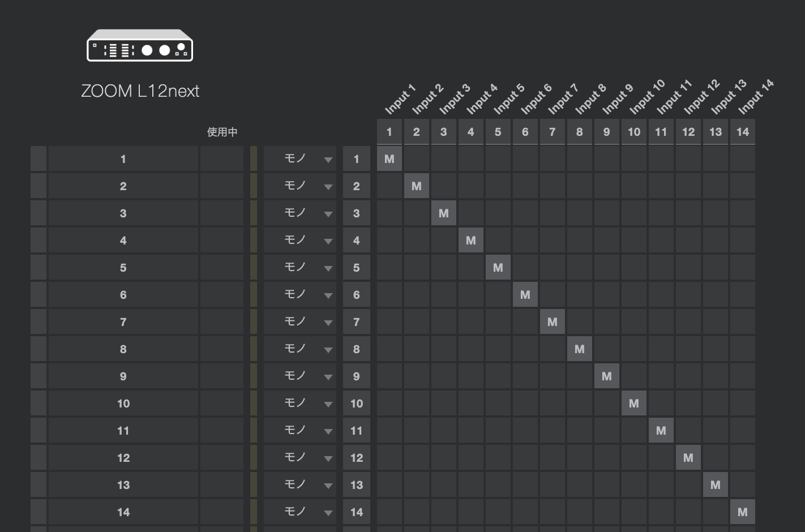Viewport: 805px width, 532px height.
Task: Select the Input 14 column header
Action: (x=743, y=132)
